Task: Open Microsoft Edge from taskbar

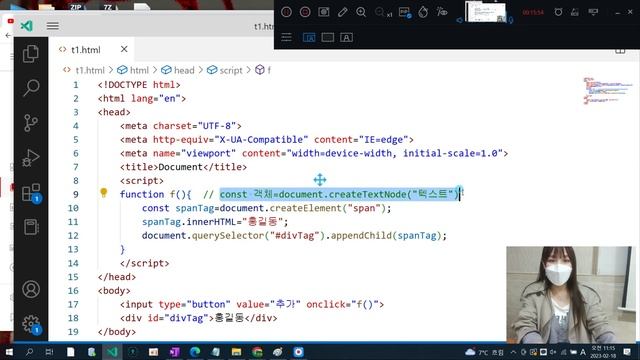Action: [195, 352]
